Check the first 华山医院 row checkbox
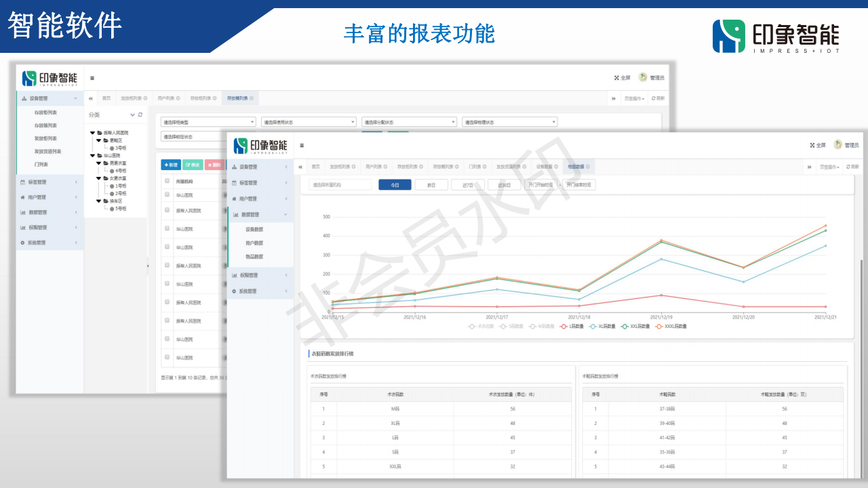868x488 pixels. click(167, 195)
